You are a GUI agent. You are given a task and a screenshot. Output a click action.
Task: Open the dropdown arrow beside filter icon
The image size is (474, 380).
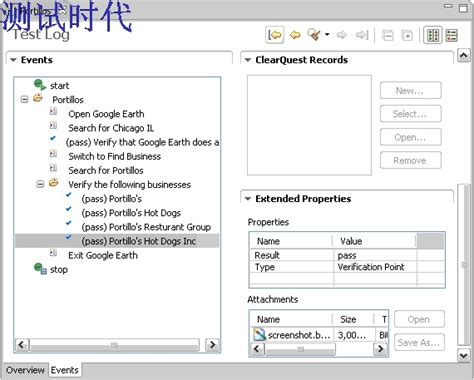pos(327,34)
